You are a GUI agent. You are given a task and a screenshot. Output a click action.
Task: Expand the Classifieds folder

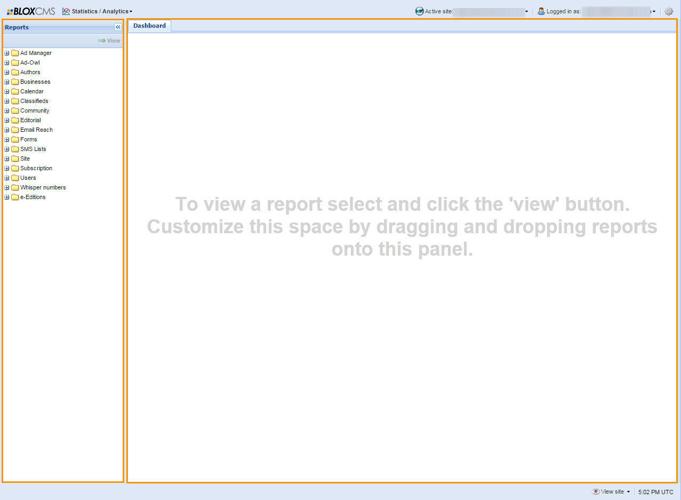[x=7, y=101]
